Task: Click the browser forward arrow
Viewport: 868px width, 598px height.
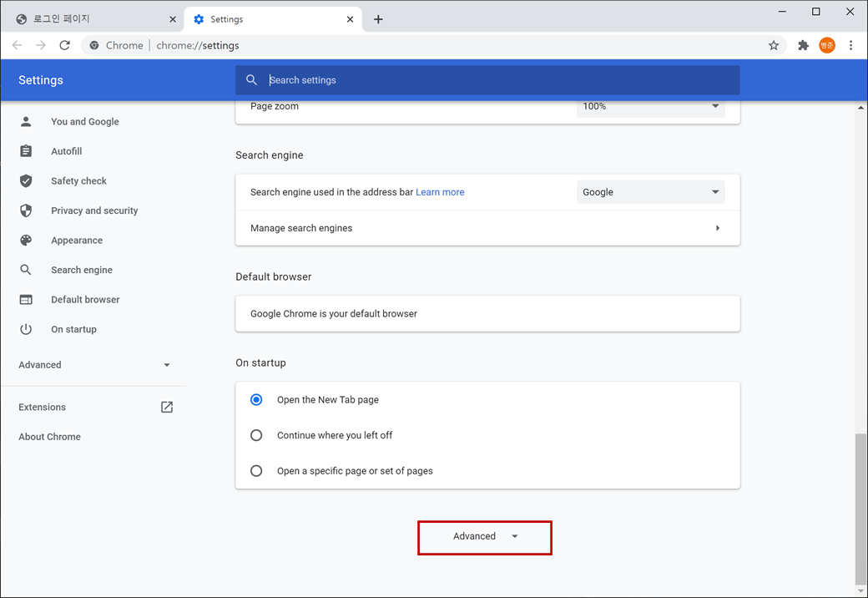Action: tap(40, 45)
